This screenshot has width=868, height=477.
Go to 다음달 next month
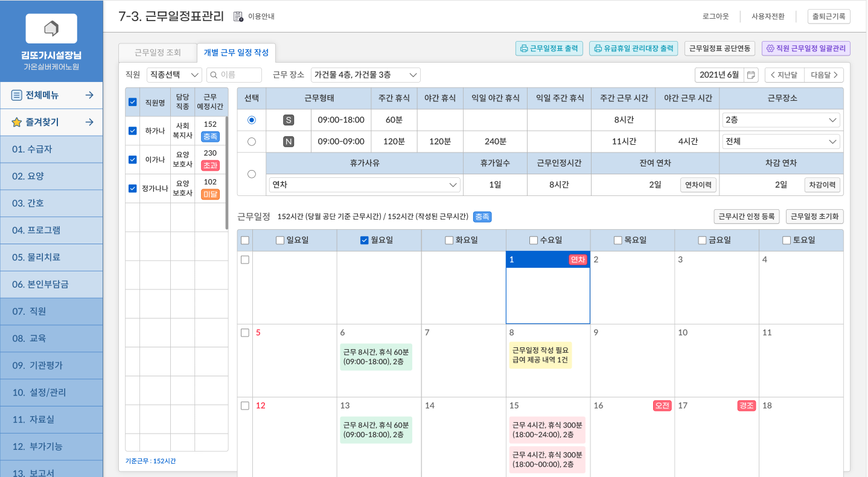[824, 75]
